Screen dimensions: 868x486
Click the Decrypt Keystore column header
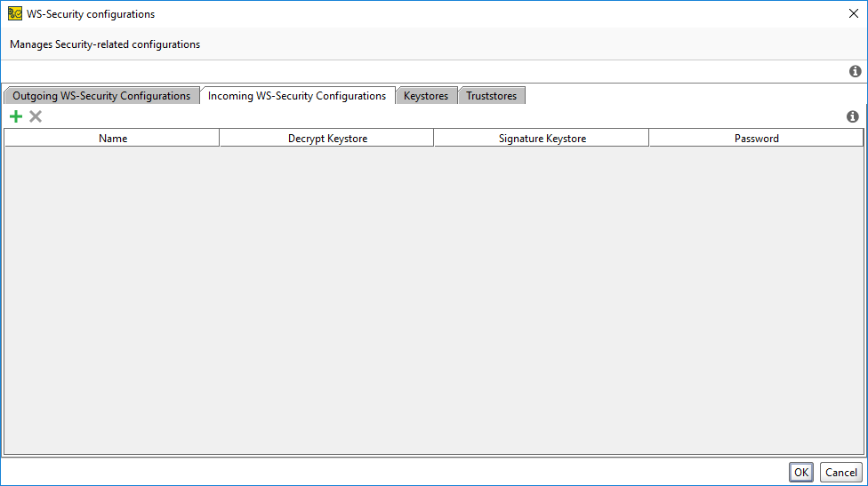tap(327, 139)
